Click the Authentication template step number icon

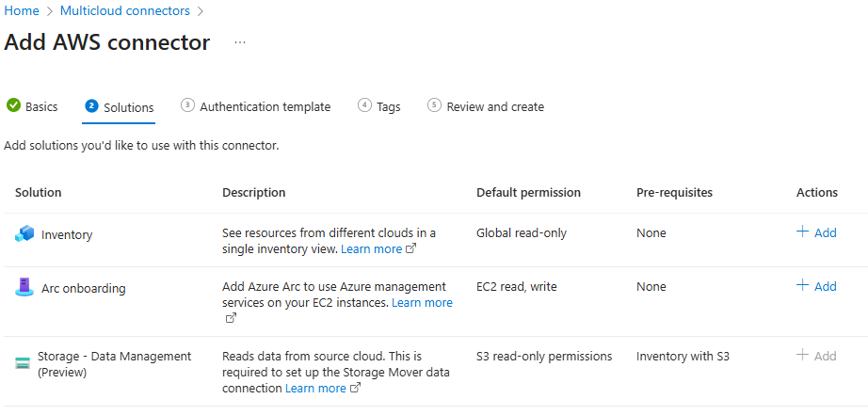point(187,106)
